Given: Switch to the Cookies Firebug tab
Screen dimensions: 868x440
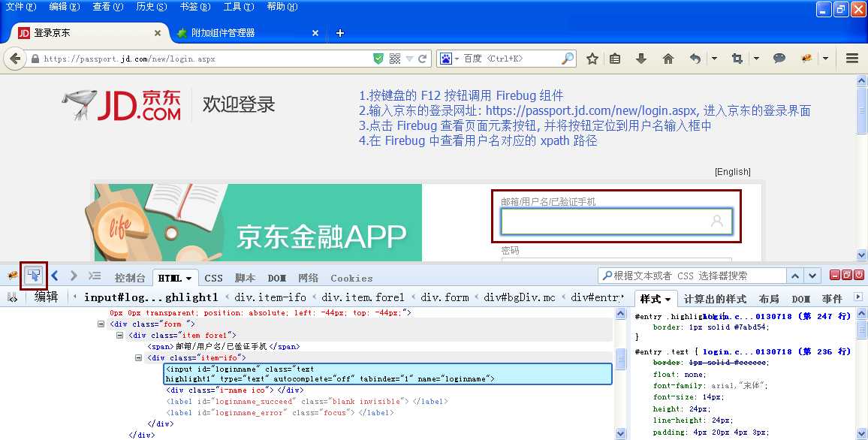Looking at the screenshot, I should click(x=351, y=278).
